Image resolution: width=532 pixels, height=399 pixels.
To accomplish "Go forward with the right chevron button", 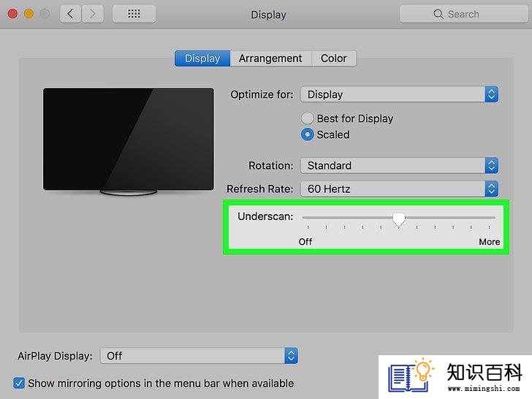I will (93, 14).
